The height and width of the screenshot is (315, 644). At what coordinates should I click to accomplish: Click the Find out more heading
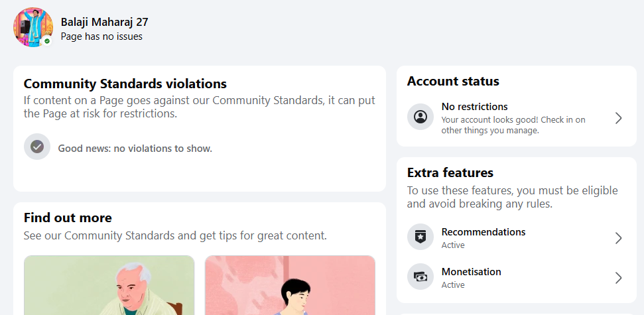(68, 218)
